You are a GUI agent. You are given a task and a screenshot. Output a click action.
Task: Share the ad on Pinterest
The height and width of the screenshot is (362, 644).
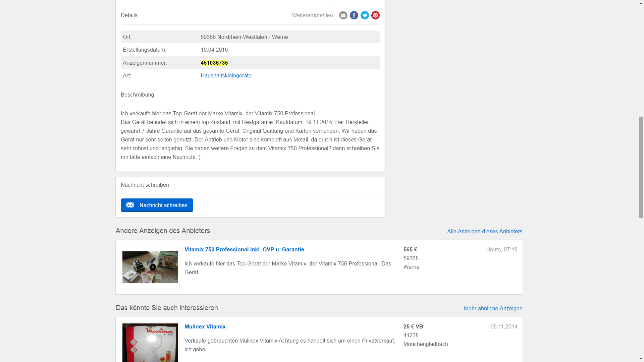(375, 15)
